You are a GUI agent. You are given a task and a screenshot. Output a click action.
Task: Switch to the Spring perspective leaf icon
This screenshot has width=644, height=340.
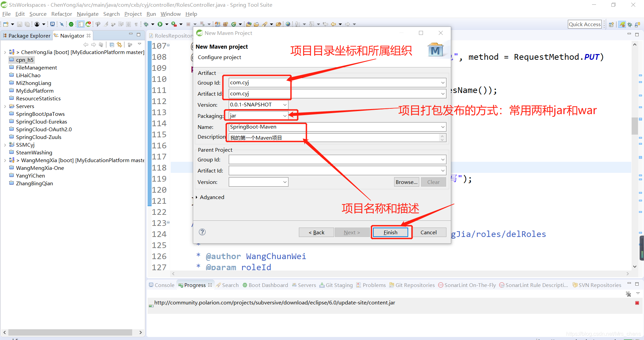tap(622, 25)
